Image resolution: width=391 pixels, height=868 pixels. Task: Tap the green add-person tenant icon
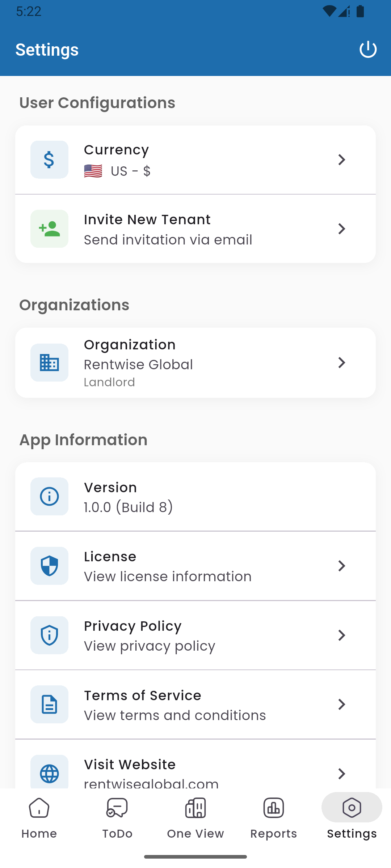[x=49, y=229]
